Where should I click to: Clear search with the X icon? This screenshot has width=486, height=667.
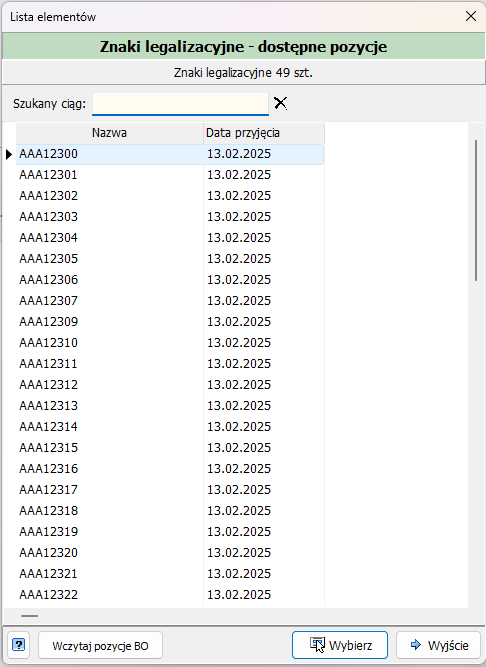click(x=280, y=103)
